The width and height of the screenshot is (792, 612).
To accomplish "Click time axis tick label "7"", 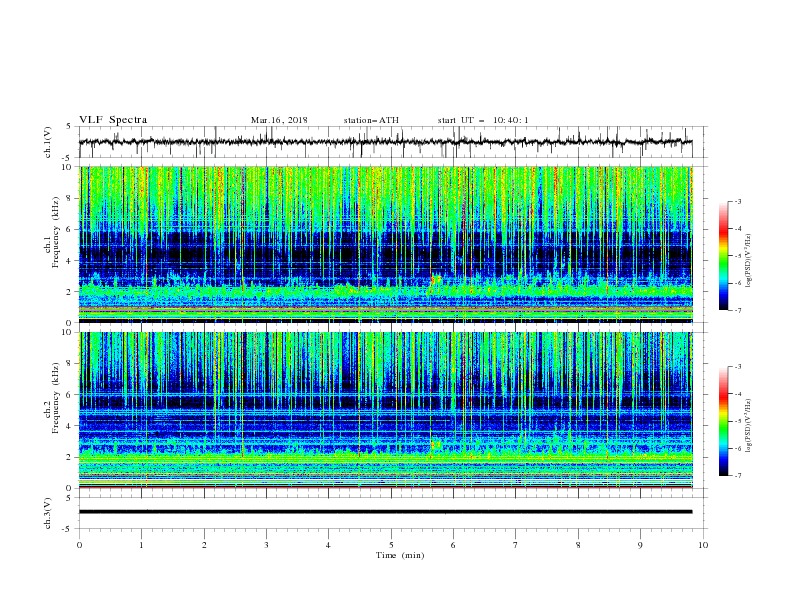I will 516,545.
